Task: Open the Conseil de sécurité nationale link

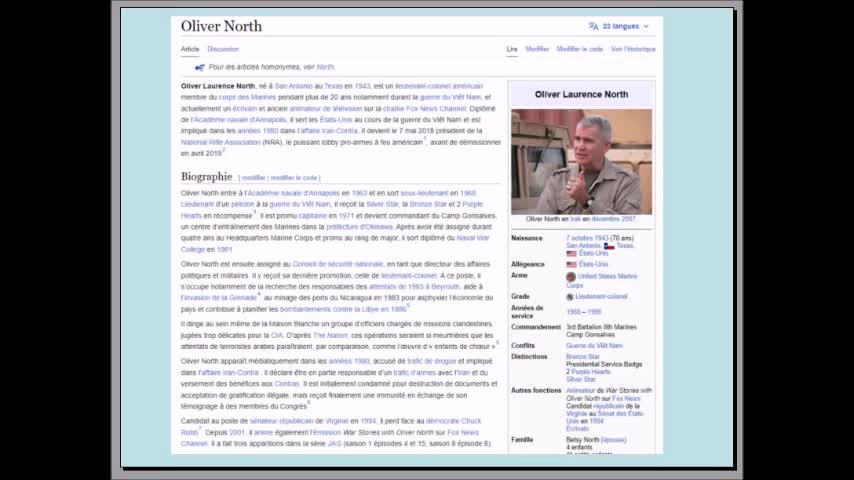Action: coord(338,264)
